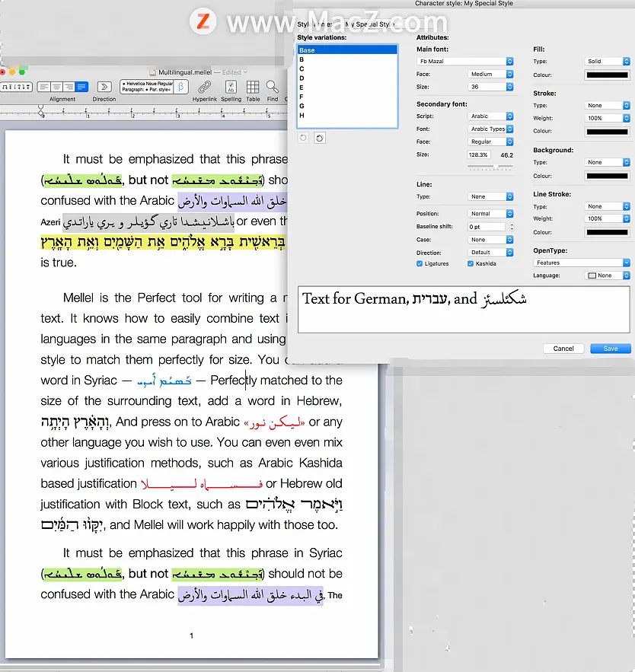Select style variation C
This screenshot has height=672, width=635.
coord(347,68)
